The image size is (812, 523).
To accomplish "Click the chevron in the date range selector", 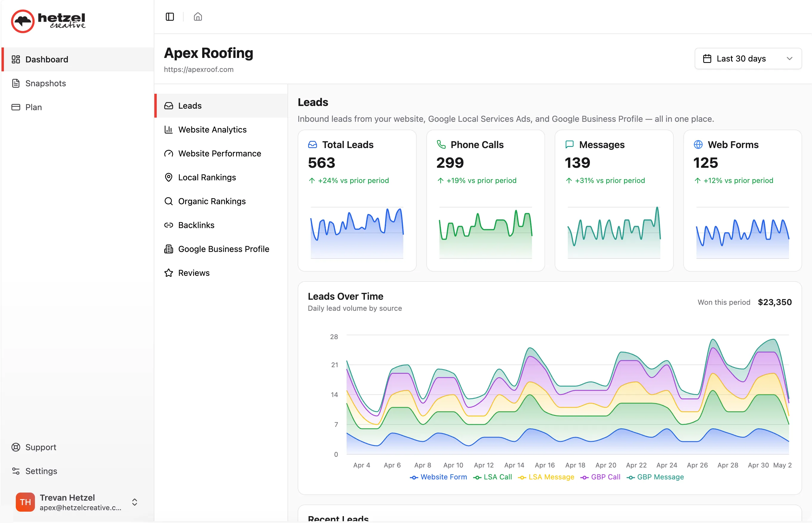I will [789, 59].
